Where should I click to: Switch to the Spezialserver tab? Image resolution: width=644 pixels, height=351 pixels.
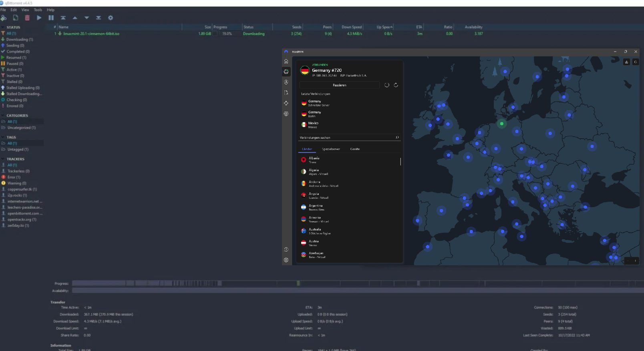tap(331, 149)
